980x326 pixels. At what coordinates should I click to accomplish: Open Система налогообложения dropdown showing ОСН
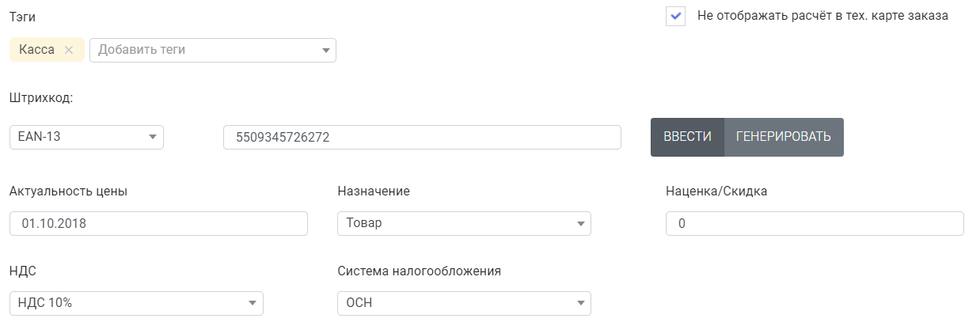point(464,303)
